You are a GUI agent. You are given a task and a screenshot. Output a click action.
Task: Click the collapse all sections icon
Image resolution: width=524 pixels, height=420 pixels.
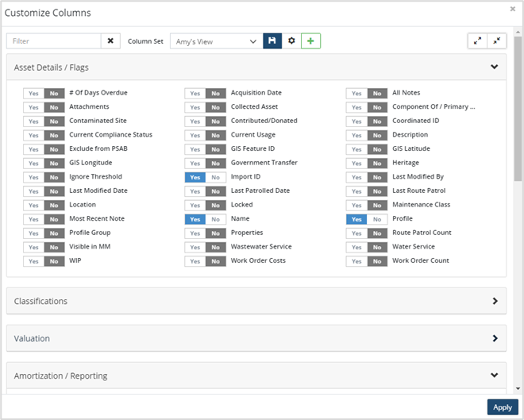[x=497, y=40]
